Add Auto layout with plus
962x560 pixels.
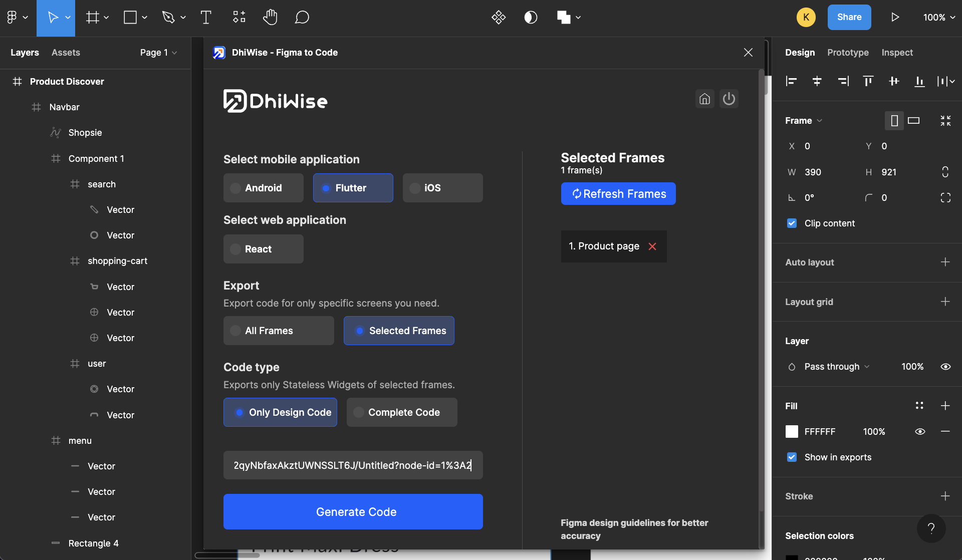[945, 262]
